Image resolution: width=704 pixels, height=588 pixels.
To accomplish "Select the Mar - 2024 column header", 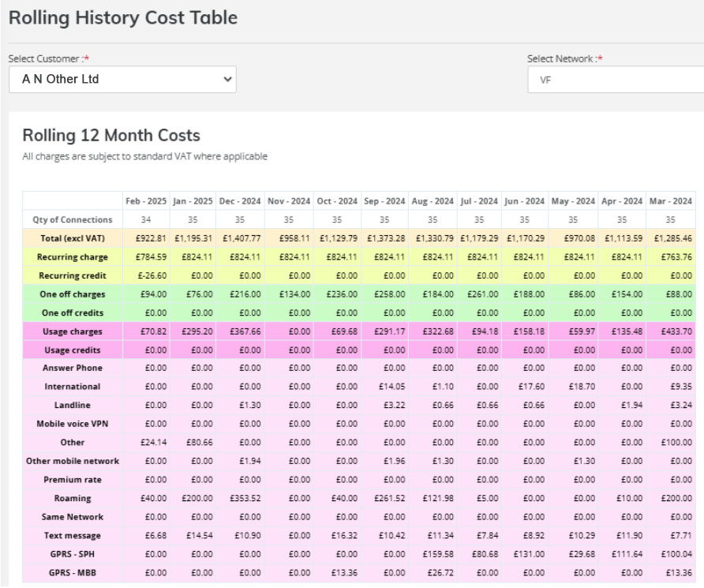I will (x=668, y=200).
